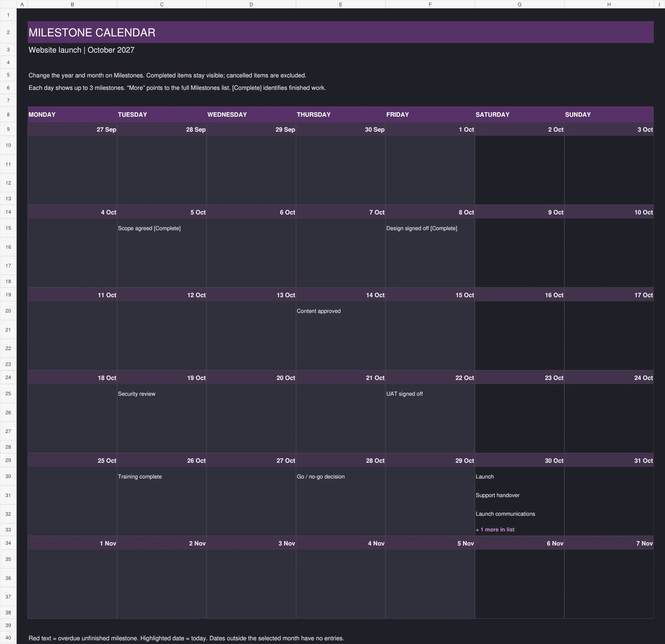Screen dimensions: 665x644
Task: Select column H header
Action: pos(609,4)
